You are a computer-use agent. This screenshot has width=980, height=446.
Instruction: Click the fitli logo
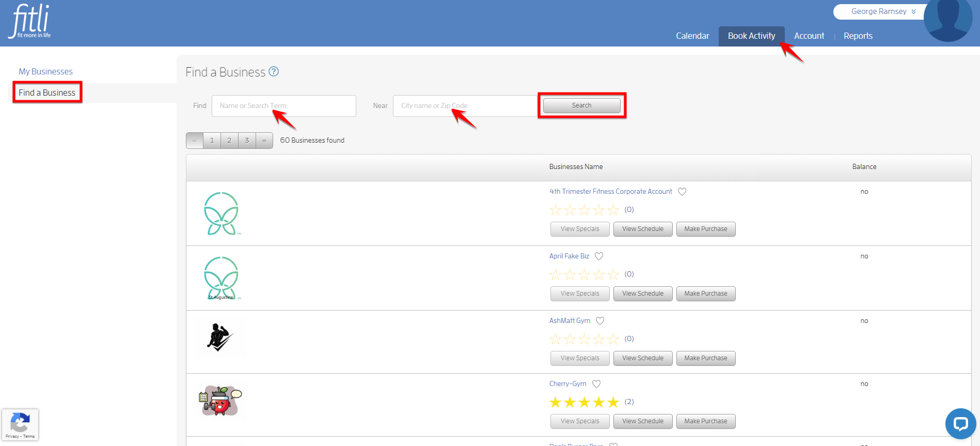30,21
